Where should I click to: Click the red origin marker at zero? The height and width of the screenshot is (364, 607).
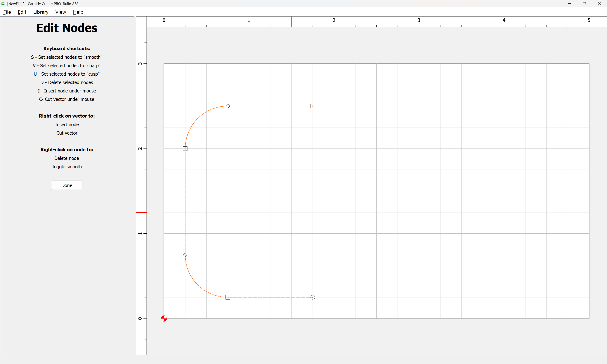164,318
